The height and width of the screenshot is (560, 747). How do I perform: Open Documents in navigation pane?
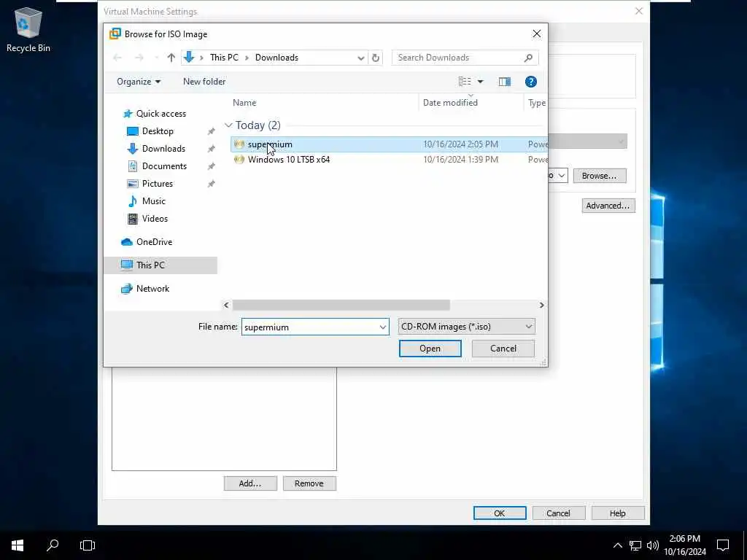(164, 166)
